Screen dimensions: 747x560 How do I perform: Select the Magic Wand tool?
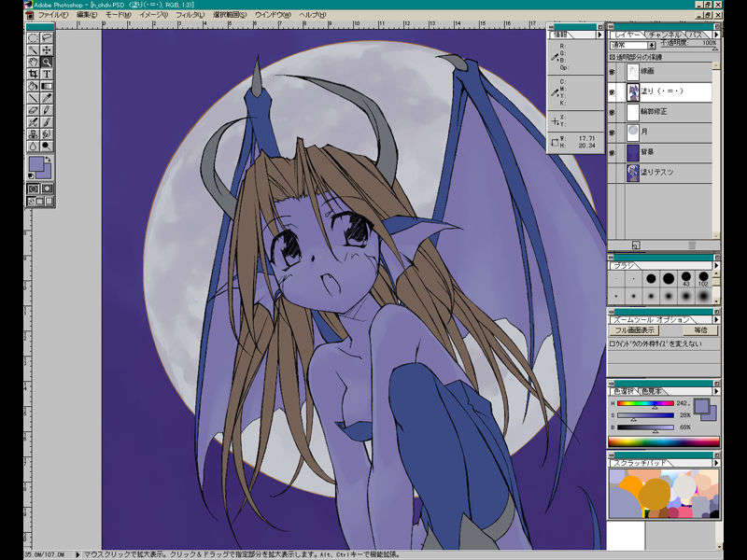[33, 50]
